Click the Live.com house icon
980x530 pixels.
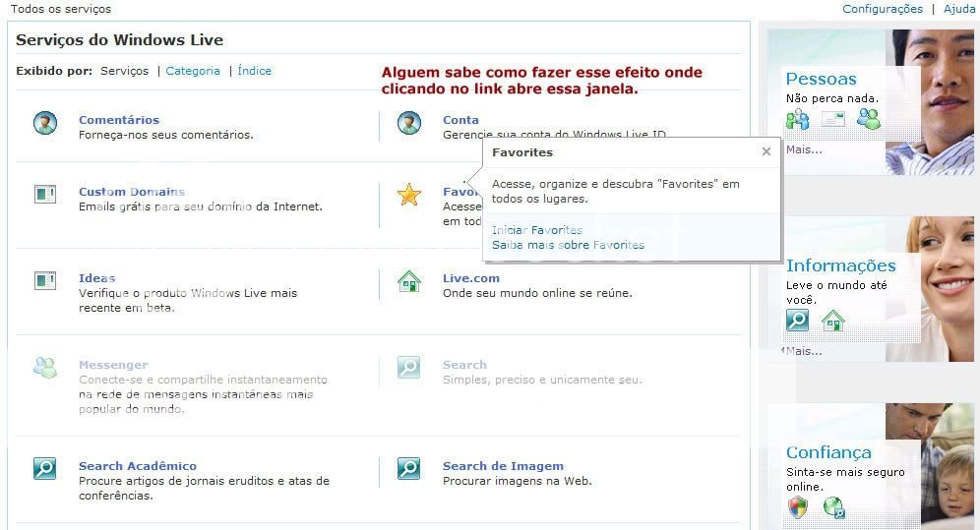[409, 281]
